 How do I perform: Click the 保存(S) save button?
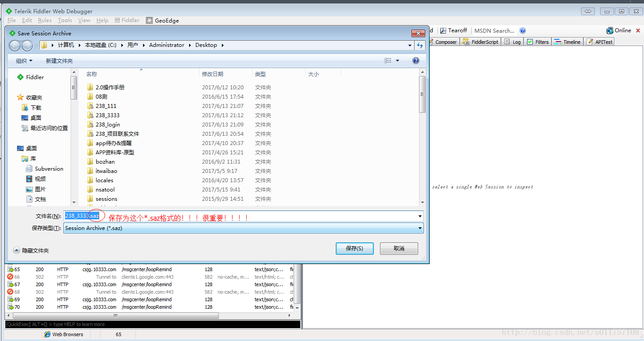point(354,249)
